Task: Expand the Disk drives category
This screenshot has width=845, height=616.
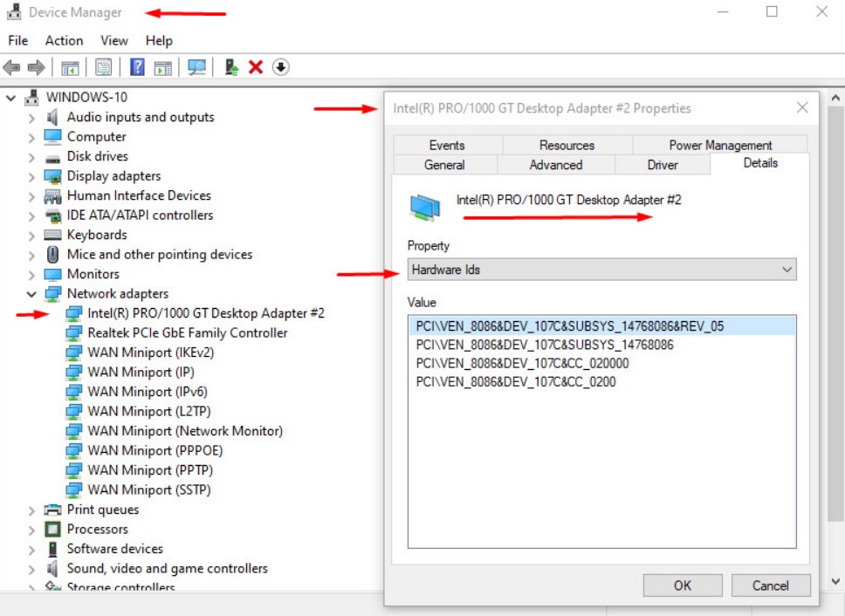Action: pos(31,157)
